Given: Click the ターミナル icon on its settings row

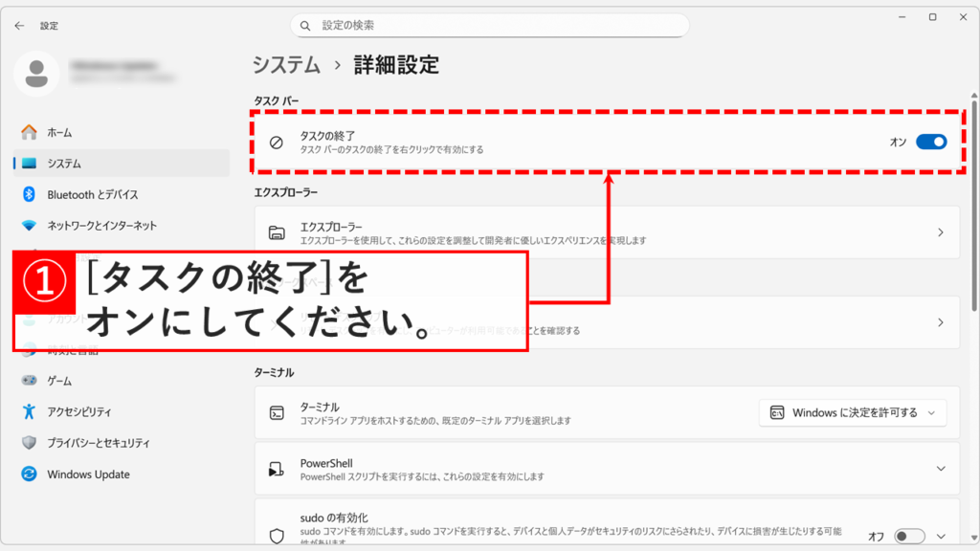Looking at the screenshot, I should click(x=278, y=413).
